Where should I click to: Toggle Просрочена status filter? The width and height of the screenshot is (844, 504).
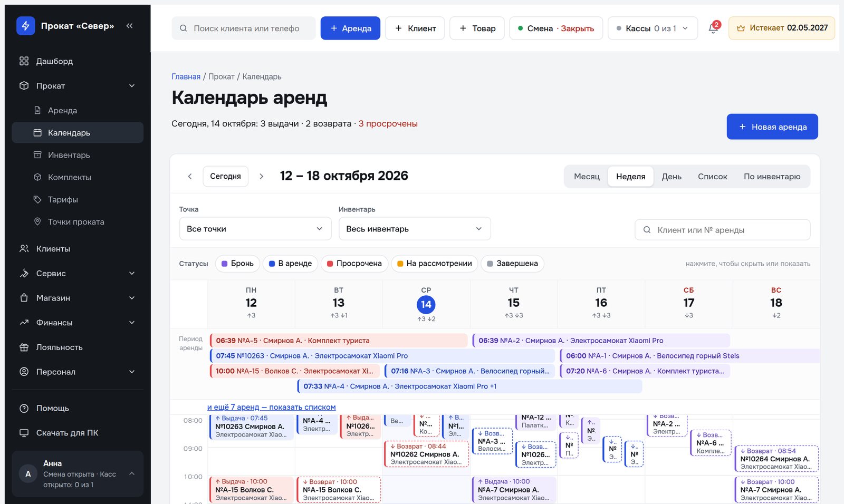tap(354, 264)
